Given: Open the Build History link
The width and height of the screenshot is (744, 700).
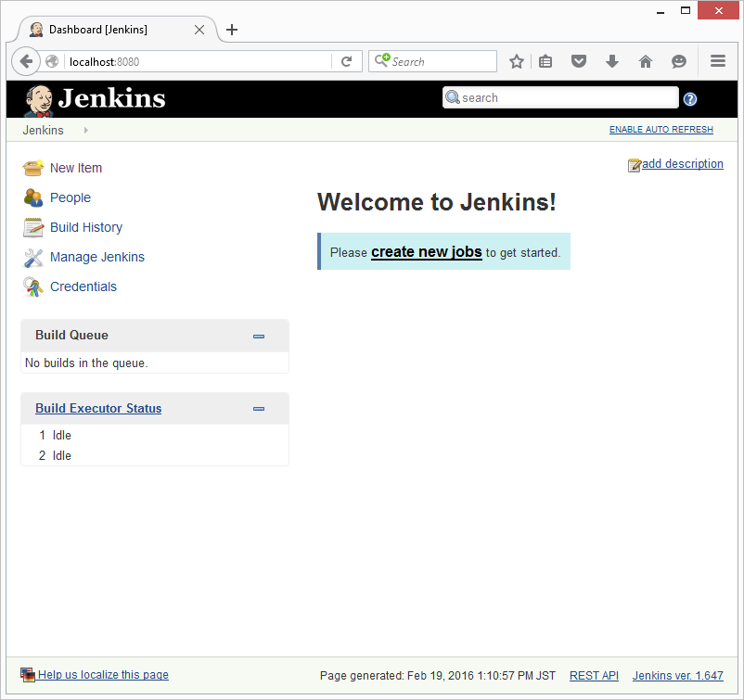Looking at the screenshot, I should click(x=86, y=228).
